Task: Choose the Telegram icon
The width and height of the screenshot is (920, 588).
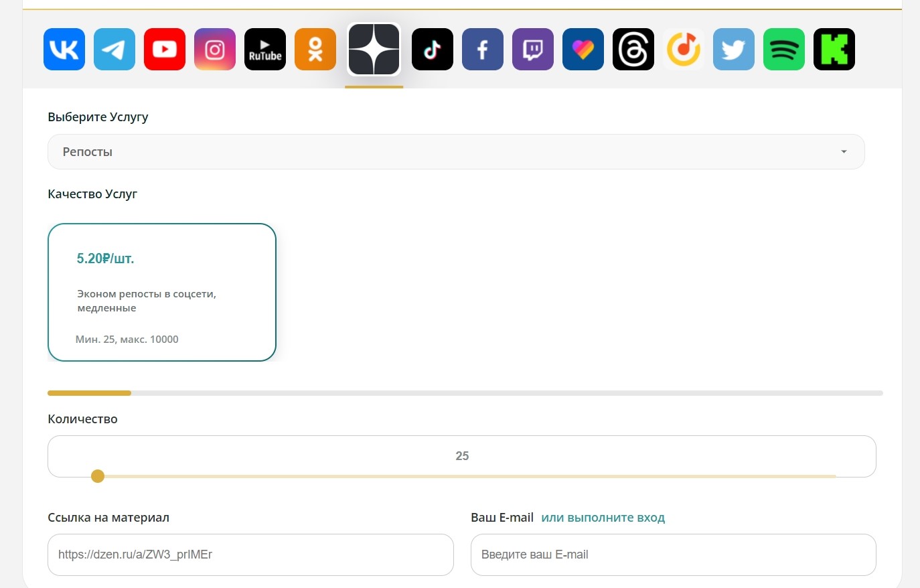Action: (114, 49)
